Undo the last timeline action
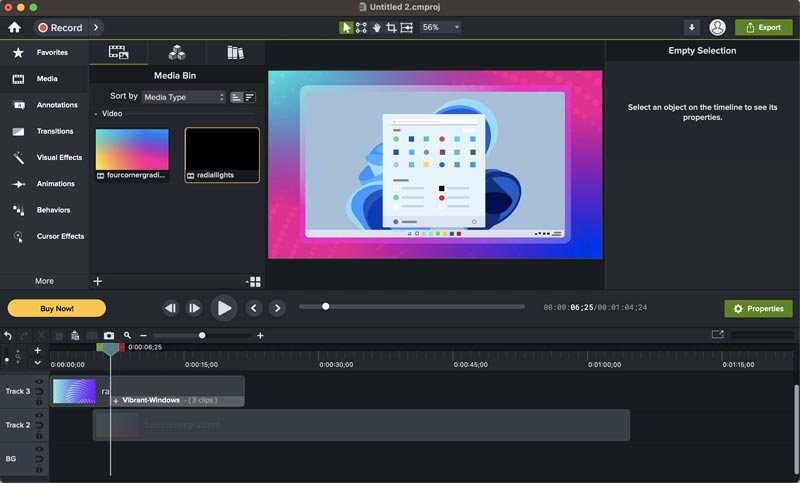Viewport: 800px width, 483px height. (8, 336)
